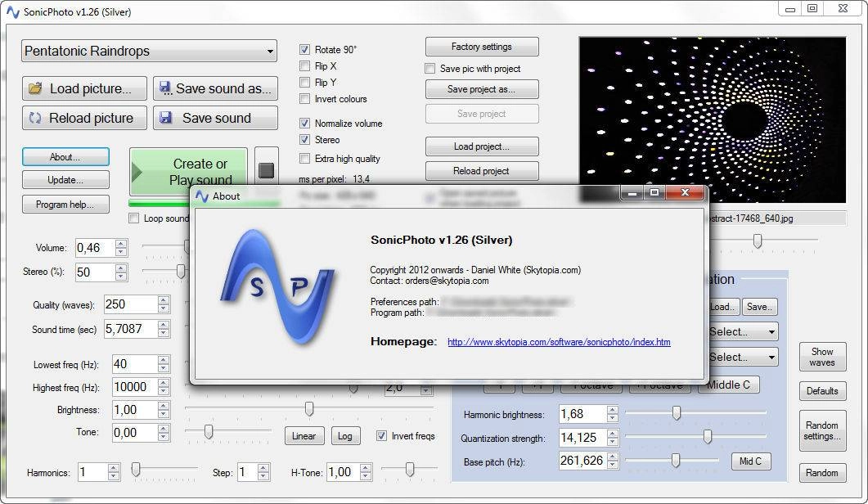Image resolution: width=868 pixels, height=504 pixels.
Task: Adjust Sound time spinner arrows
Action: coord(164,328)
